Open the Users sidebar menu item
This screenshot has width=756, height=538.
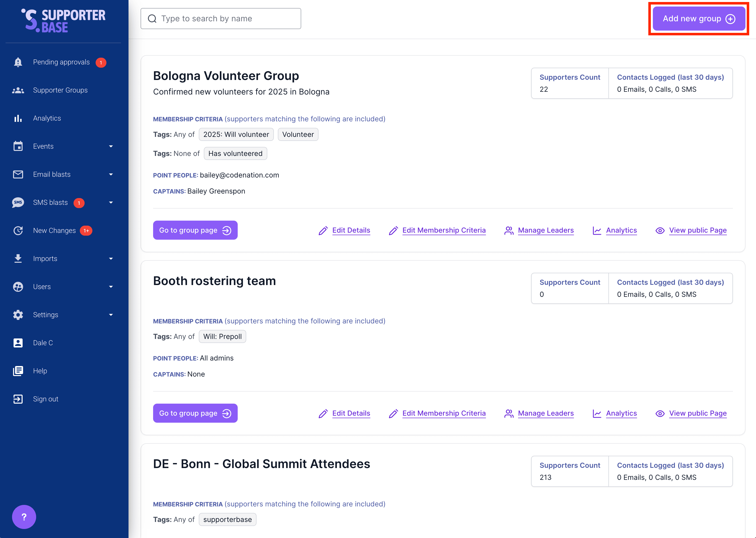coord(42,287)
